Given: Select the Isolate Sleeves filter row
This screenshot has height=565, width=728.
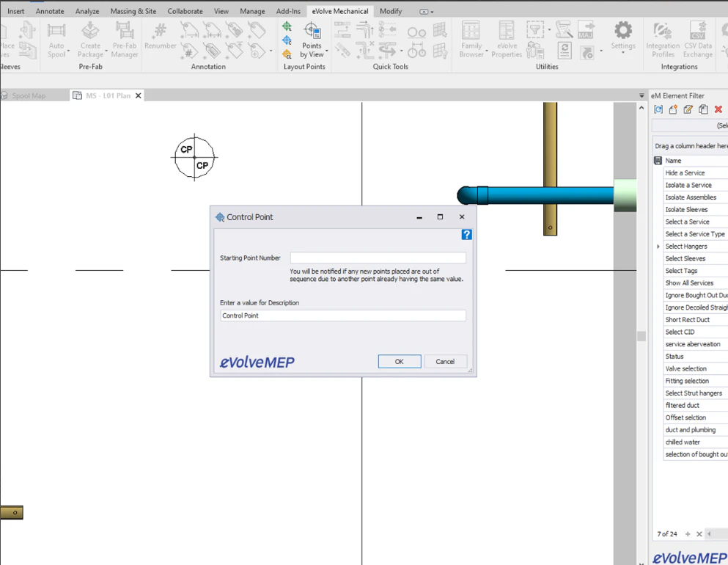Looking at the screenshot, I should coord(686,210).
